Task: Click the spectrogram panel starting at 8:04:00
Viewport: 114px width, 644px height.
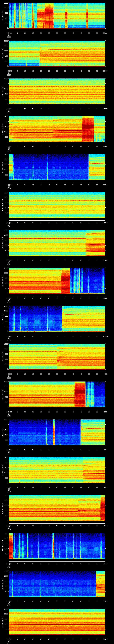Action: pos(57,508)
